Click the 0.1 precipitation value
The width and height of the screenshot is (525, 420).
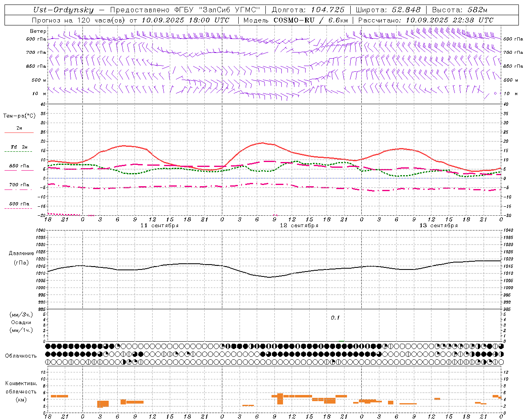click(336, 318)
